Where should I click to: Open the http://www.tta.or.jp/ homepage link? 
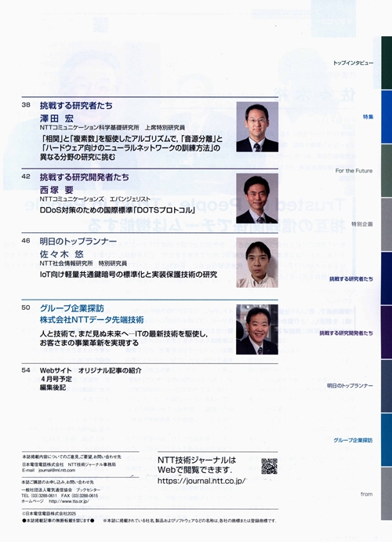69,501
